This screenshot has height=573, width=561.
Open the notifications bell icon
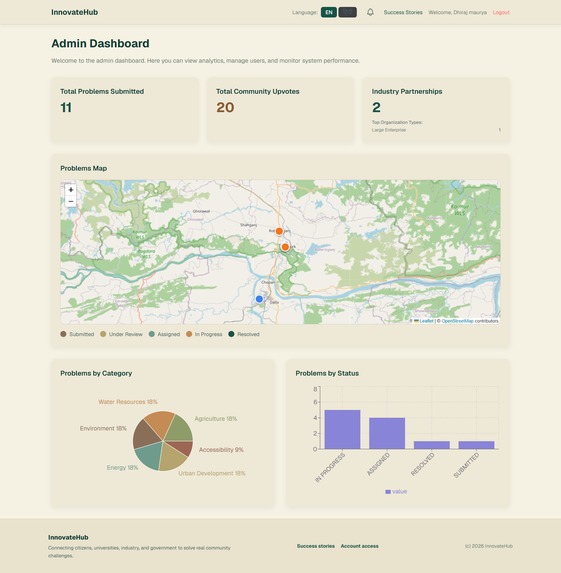coord(370,12)
